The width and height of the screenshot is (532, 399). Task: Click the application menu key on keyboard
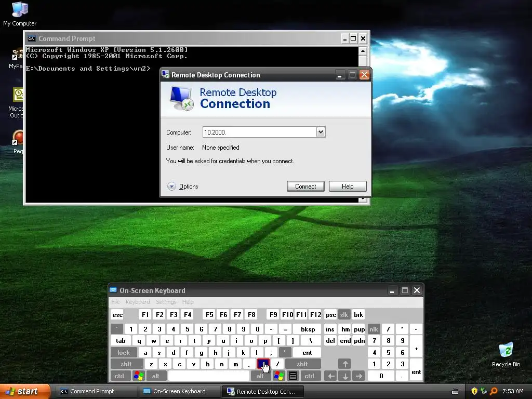(293, 376)
